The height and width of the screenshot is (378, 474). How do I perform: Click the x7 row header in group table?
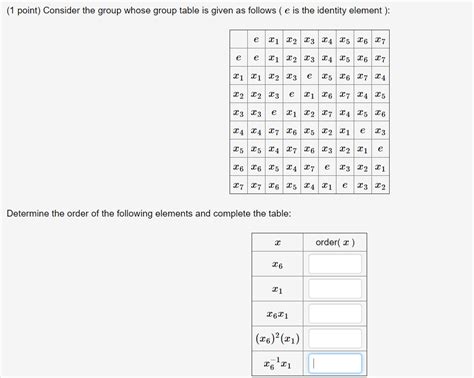(238, 185)
